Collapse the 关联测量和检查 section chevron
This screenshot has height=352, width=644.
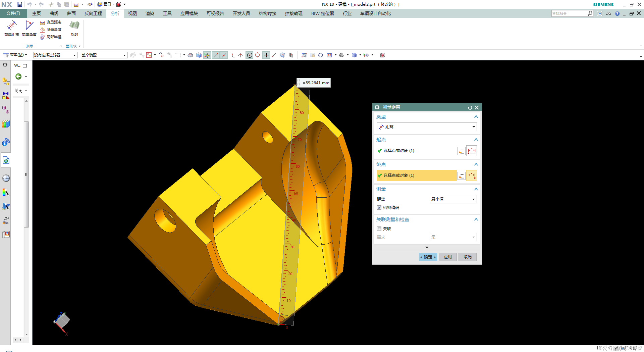tap(476, 219)
